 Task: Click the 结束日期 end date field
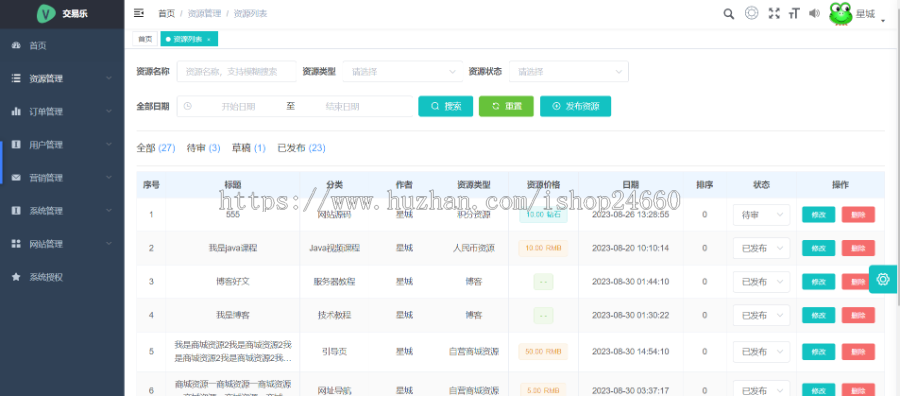click(342, 106)
